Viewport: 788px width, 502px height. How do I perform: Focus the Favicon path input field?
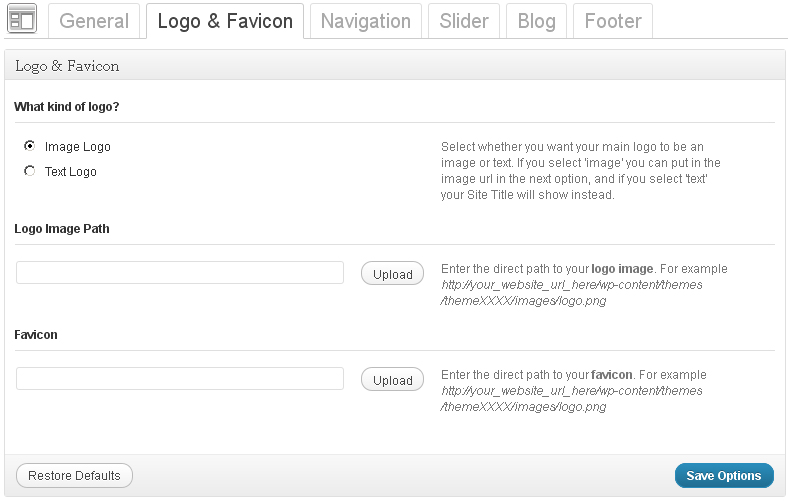pyautogui.click(x=180, y=379)
